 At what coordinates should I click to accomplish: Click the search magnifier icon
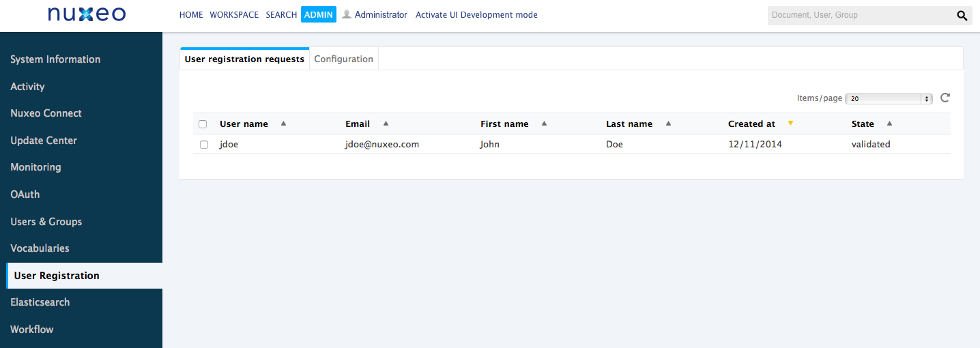[x=962, y=15]
